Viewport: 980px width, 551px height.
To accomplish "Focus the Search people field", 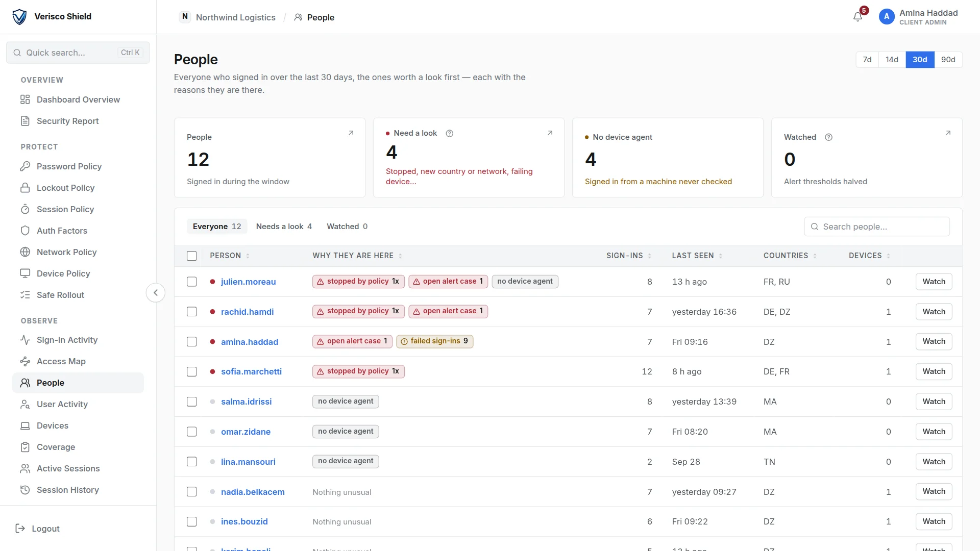I will coord(877,227).
